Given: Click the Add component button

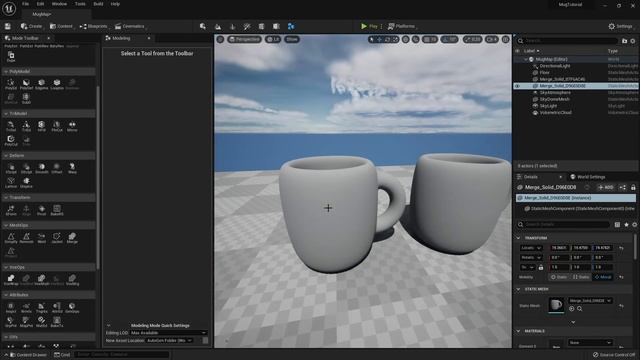Looking at the screenshot, I should (606, 187).
